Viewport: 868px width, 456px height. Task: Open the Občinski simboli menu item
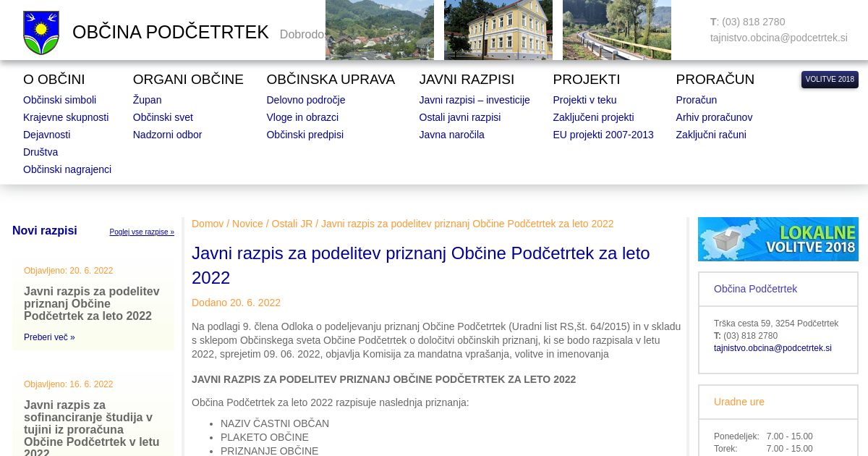pyautogui.click(x=59, y=100)
